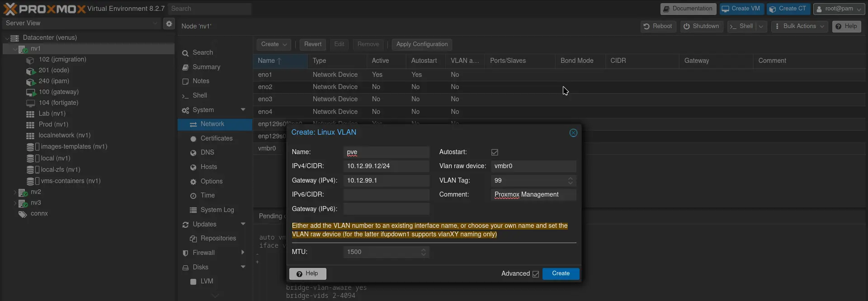Image resolution: width=868 pixels, height=301 pixels.
Task: Collapse the System menu section
Action: (243, 110)
